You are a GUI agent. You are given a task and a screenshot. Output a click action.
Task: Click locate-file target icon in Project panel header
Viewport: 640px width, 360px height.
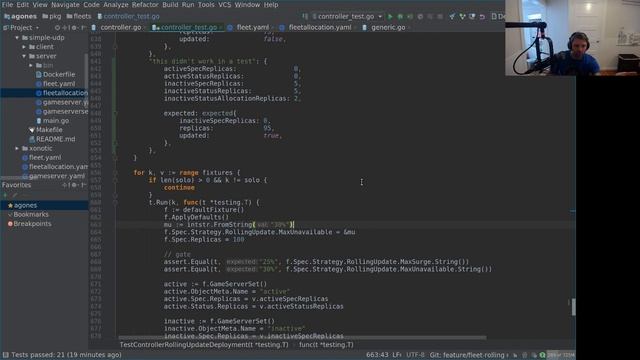pyautogui.click(x=57, y=28)
